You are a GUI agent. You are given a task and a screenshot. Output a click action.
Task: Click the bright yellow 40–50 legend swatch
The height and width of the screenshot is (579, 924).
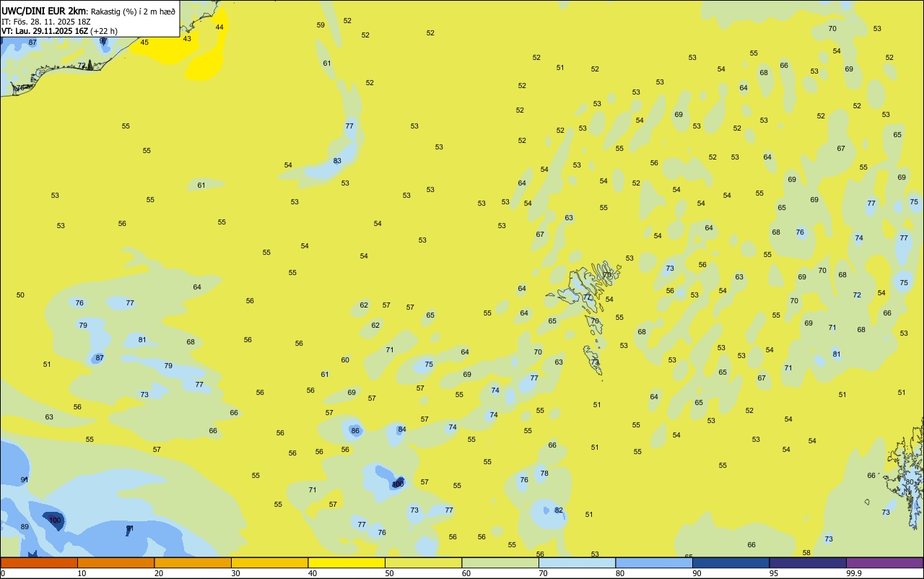point(346,562)
